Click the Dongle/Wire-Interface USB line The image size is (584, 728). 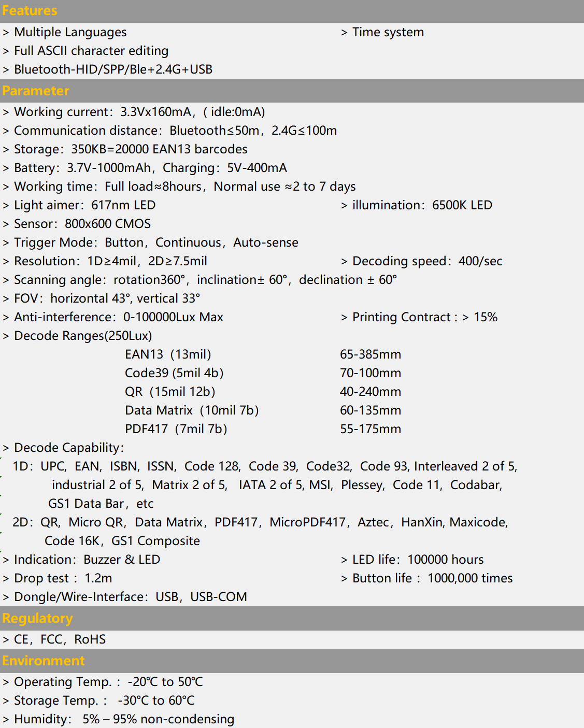click(125, 597)
